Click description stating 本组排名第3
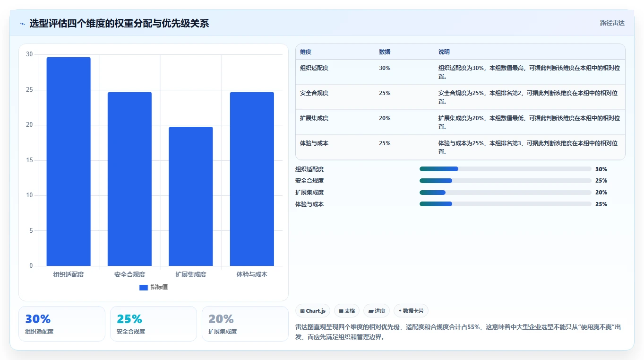This screenshot has height=360, width=644. pos(529,147)
